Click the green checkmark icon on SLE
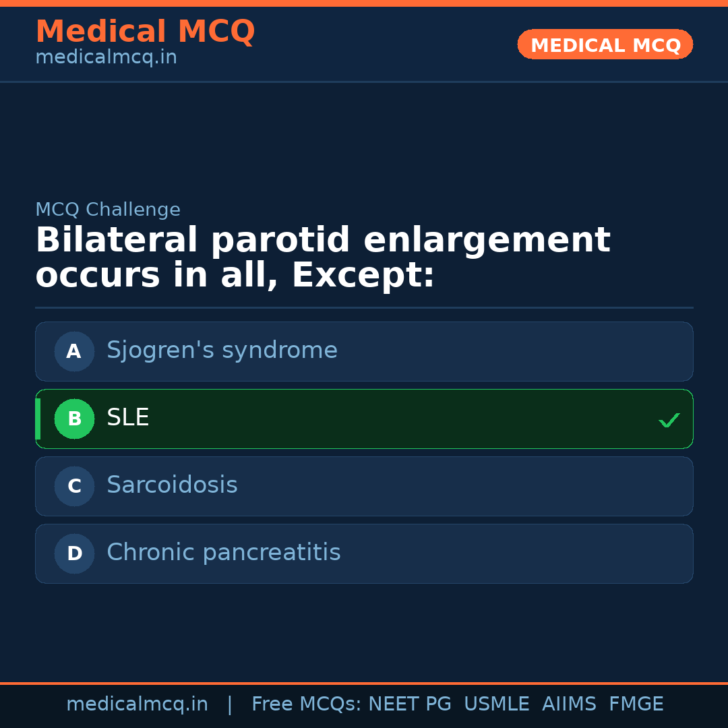Screen dimensions: 728x728 (669, 420)
